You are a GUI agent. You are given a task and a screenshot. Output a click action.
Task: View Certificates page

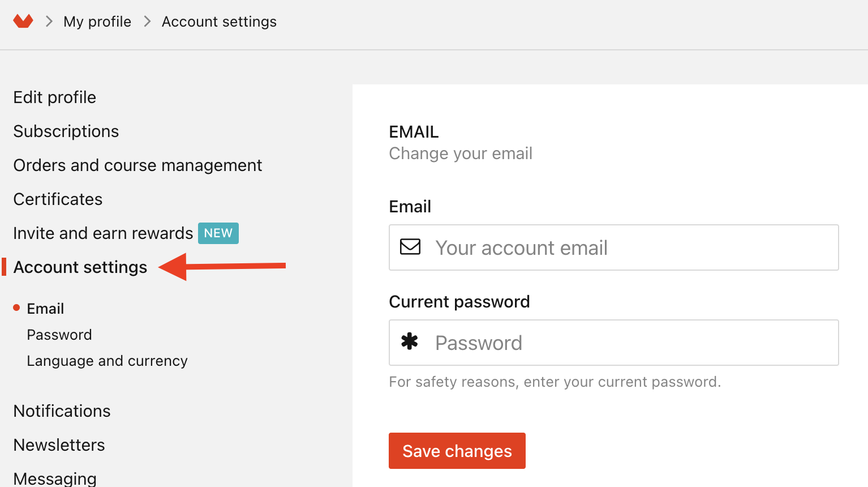pyautogui.click(x=58, y=199)
